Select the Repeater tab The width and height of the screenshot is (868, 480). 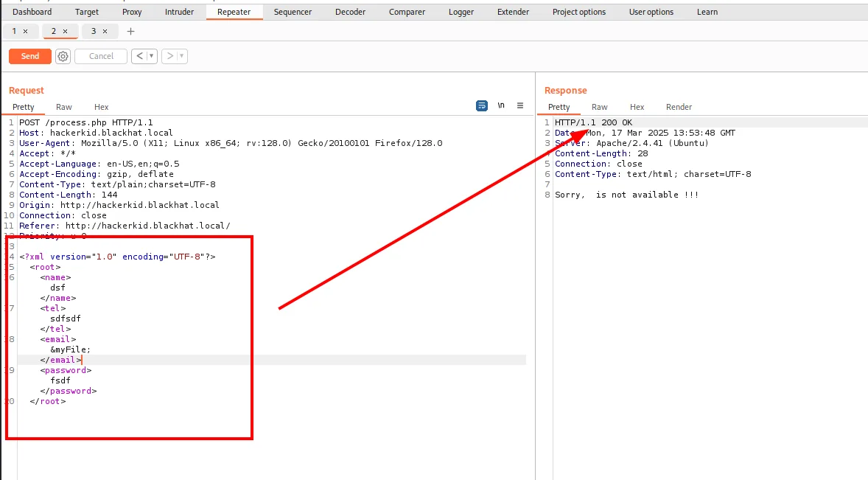tap(234, 12)
